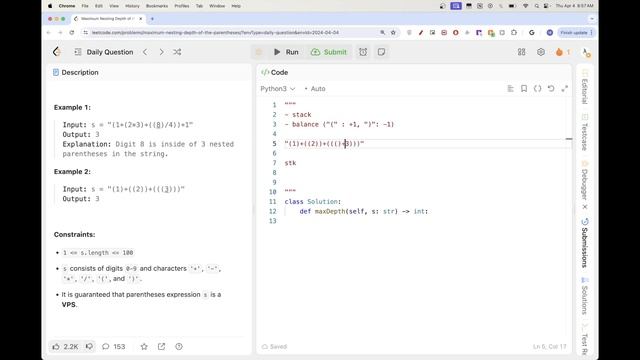Close the Debugger side tab

coord(585,207)
